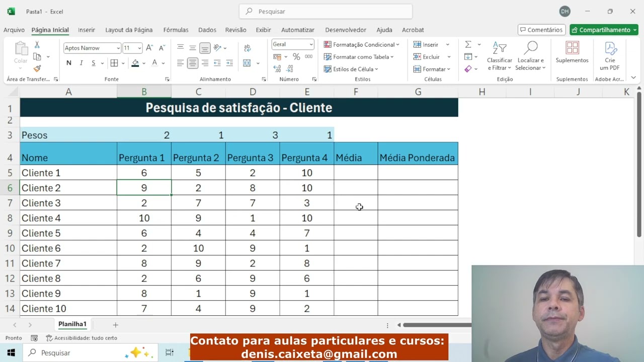This screenshot has height=362, width=644.
Task: Open the Geral number format dropdown
Action: pos(311,44)
